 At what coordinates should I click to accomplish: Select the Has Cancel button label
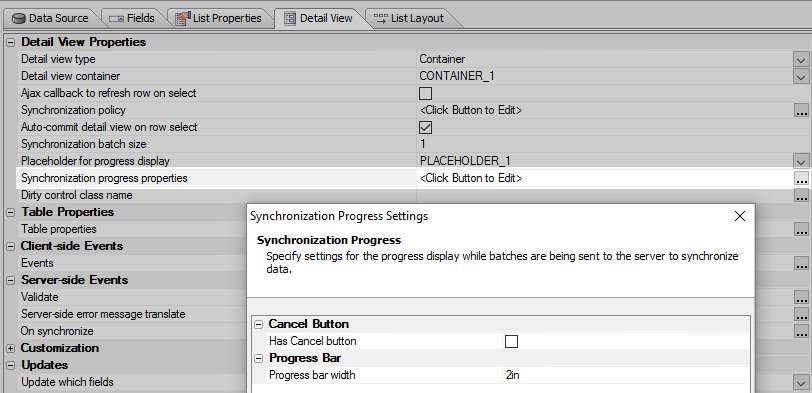coord(313,341)
